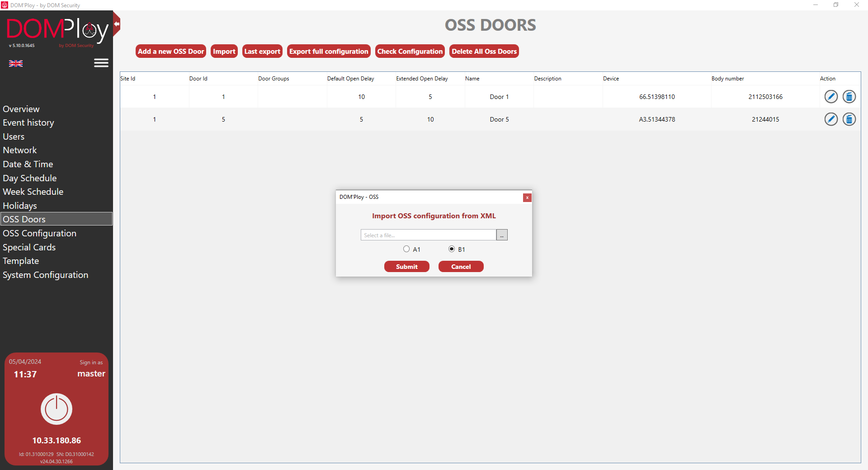This screenshot has width=868, height=470.
Task: Open Overview in sidebar
Action: point(21,109)
